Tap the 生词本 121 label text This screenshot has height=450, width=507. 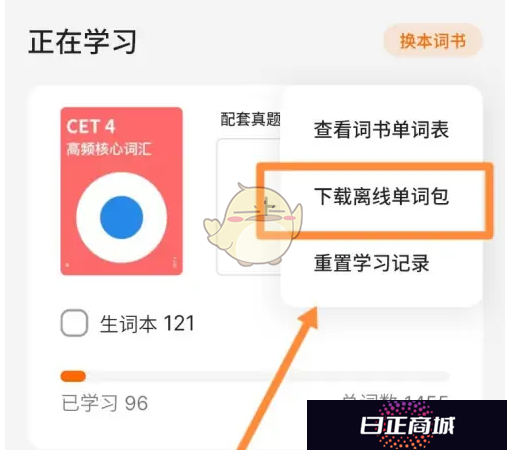click(x=147, y=323)
